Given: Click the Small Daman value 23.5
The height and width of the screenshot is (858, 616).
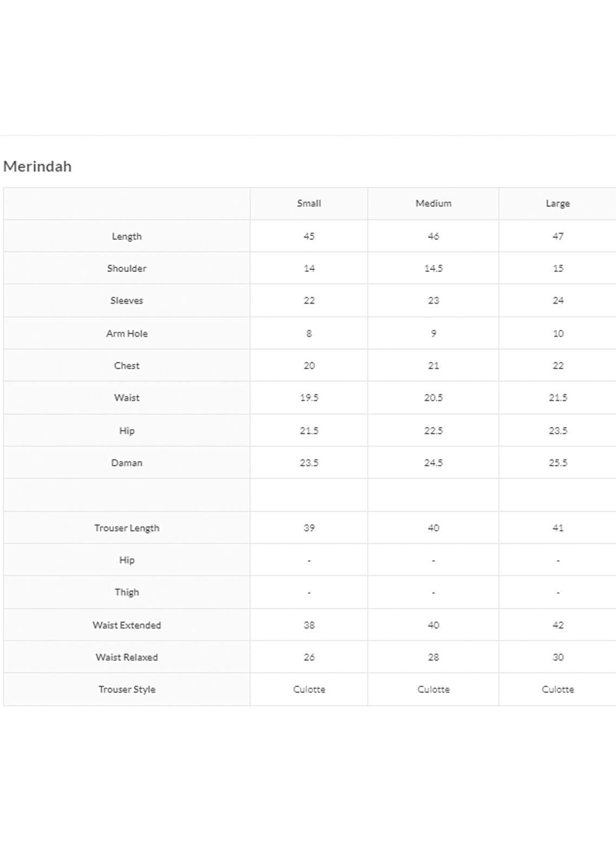Looking at the screenshot, I should [x=309, y=463].
